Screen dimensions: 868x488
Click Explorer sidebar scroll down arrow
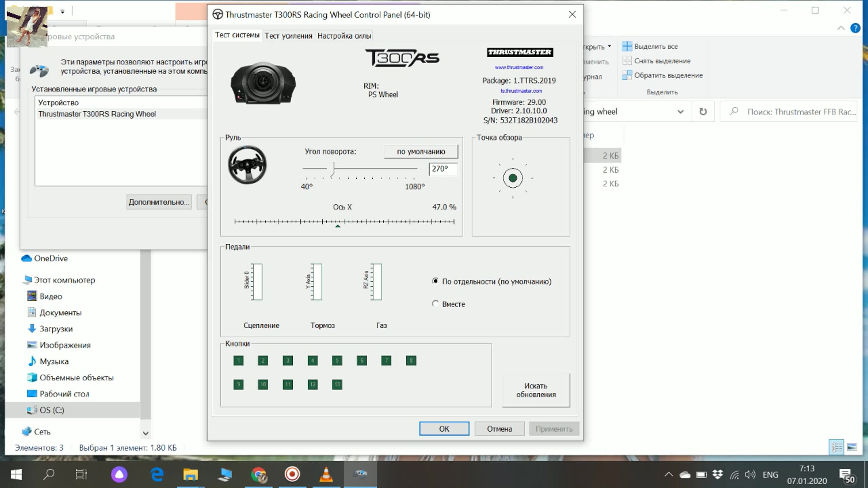[x=146, y=433]
